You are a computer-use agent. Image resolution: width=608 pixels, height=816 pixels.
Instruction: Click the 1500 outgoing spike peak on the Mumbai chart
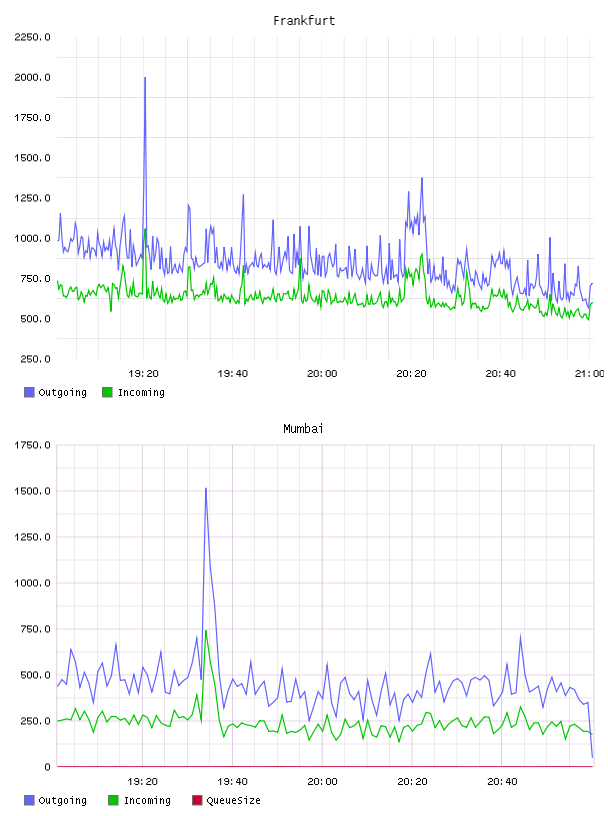pos(206,489)
